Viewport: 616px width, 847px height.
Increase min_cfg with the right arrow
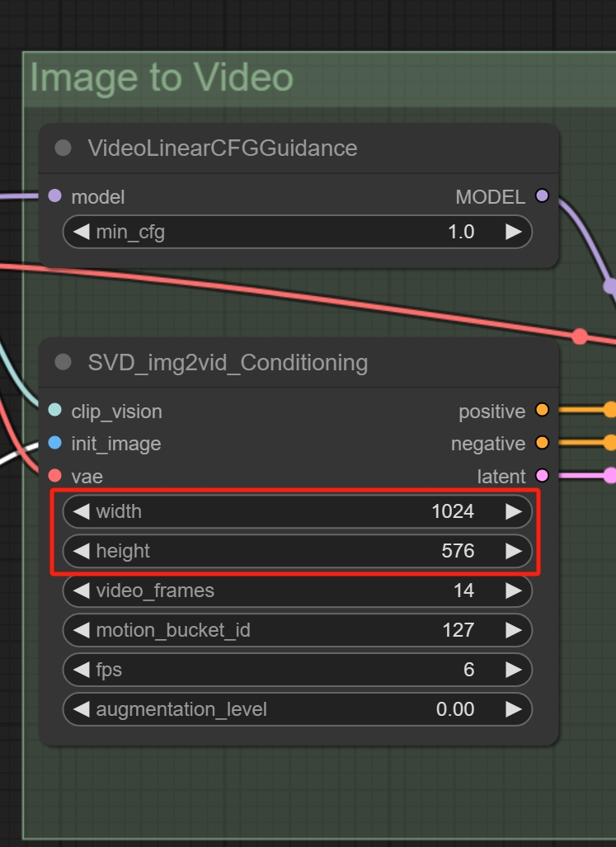[514, 232]
